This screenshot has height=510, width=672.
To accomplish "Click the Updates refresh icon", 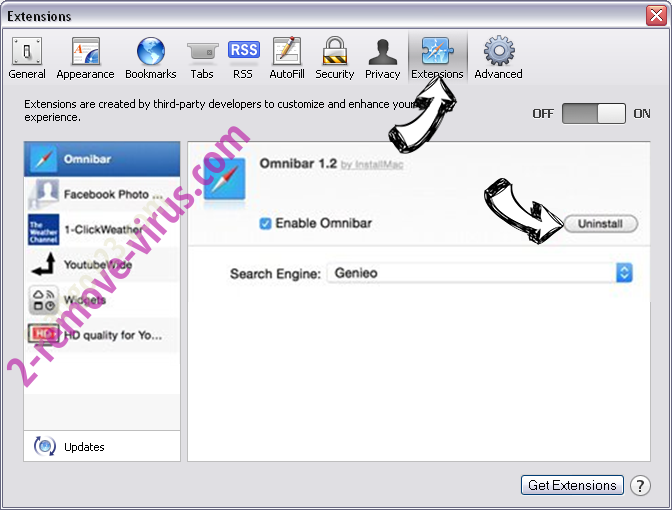I will [x=45, y=446].
